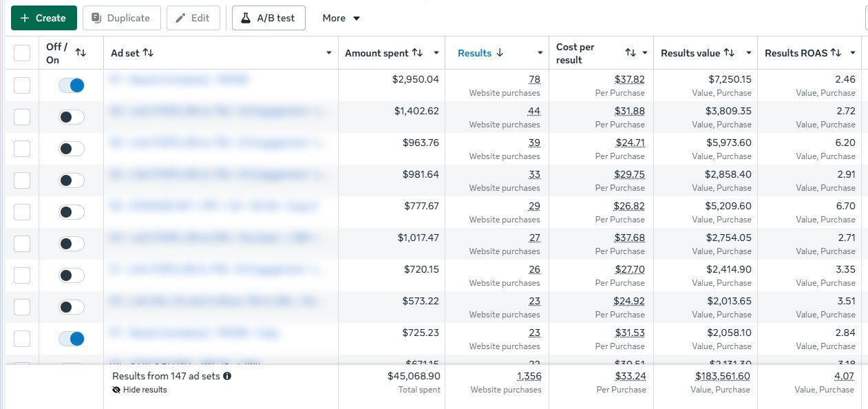Click the $5,209.60 results value cell
The height and width of the screenshot is (409, 868).
click(x=728, y=207)
